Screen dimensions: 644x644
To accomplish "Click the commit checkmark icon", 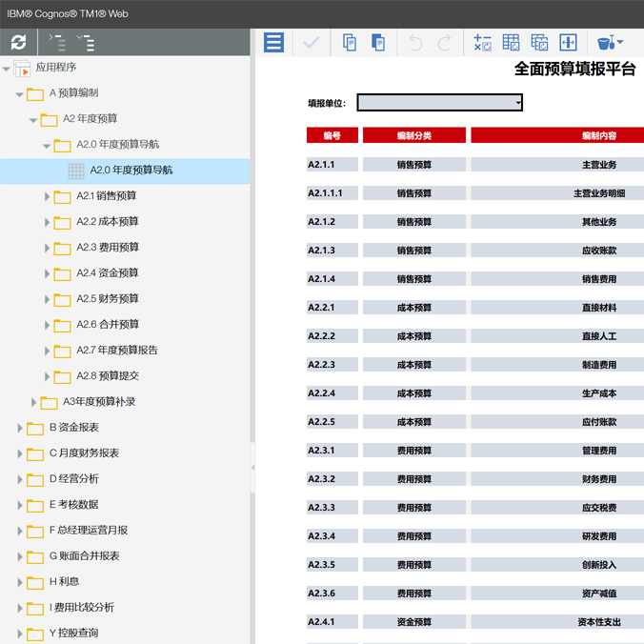I will 311,42.
